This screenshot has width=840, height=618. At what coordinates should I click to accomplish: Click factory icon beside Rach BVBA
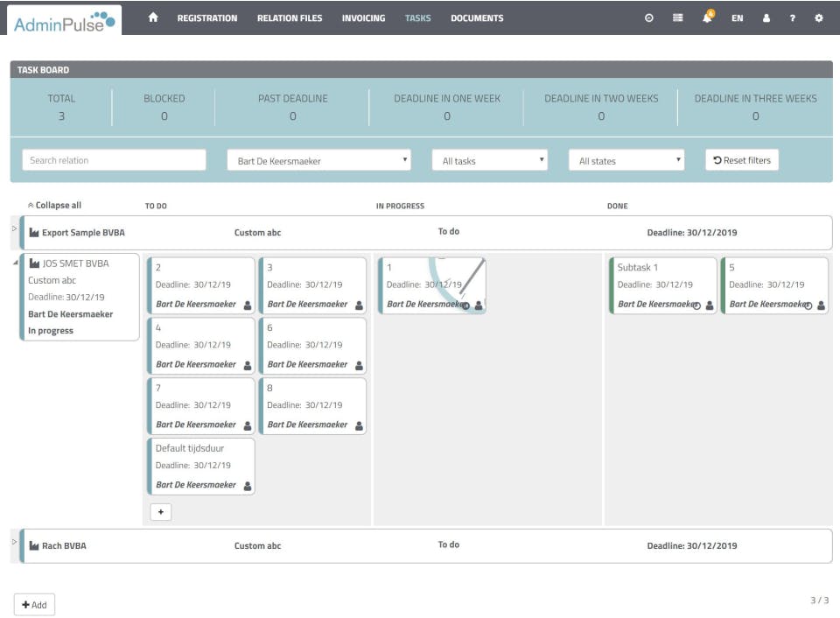34,545
